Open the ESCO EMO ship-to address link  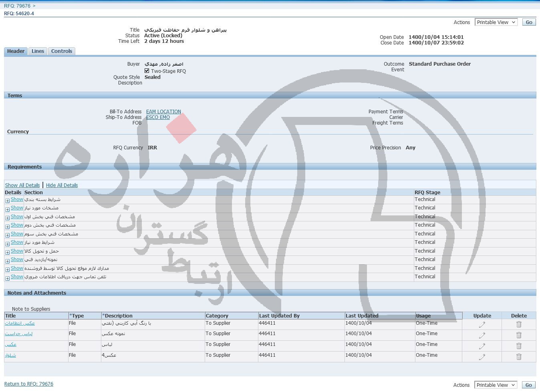(158, 117)
